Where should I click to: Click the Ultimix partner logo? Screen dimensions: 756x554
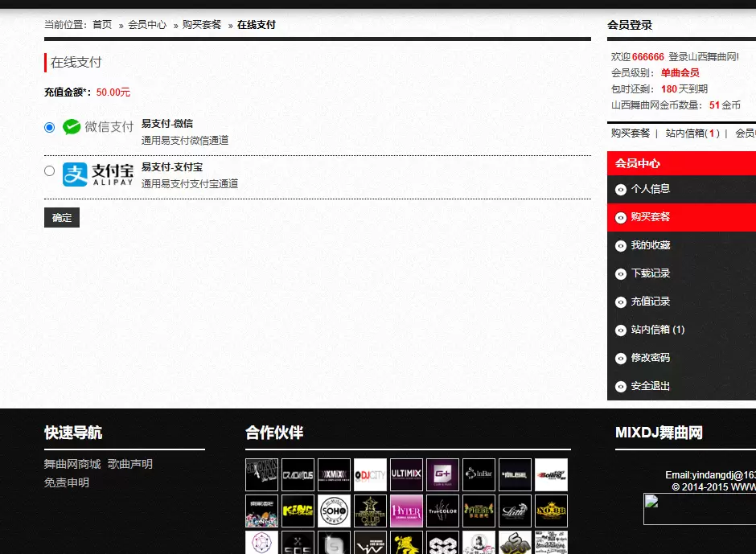pyautogui.click(x=406, y=475)
